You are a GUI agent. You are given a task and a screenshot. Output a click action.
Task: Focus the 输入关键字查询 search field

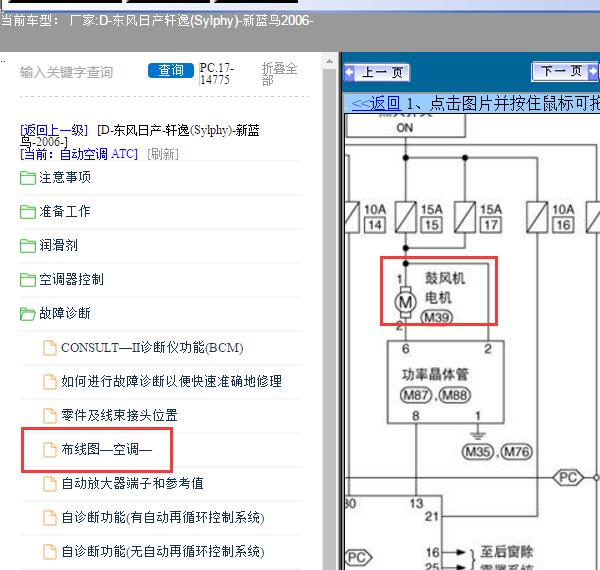(x=67, y=72)
